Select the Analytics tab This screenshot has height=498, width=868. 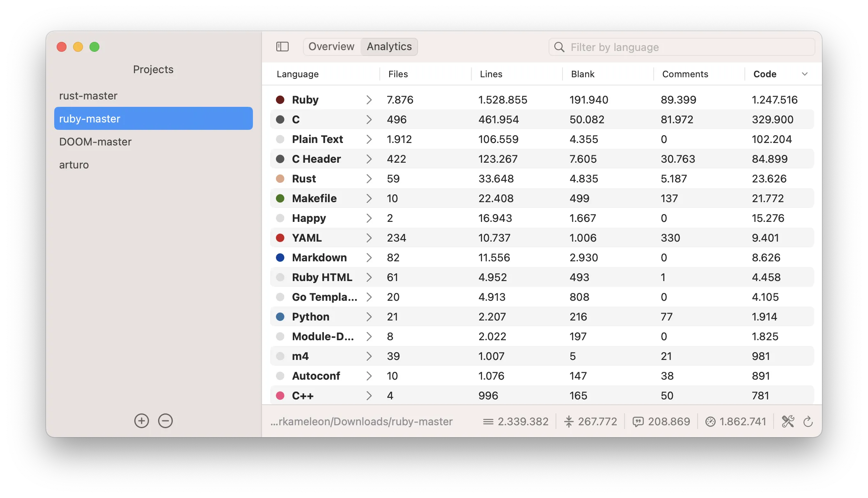(389, 47)
